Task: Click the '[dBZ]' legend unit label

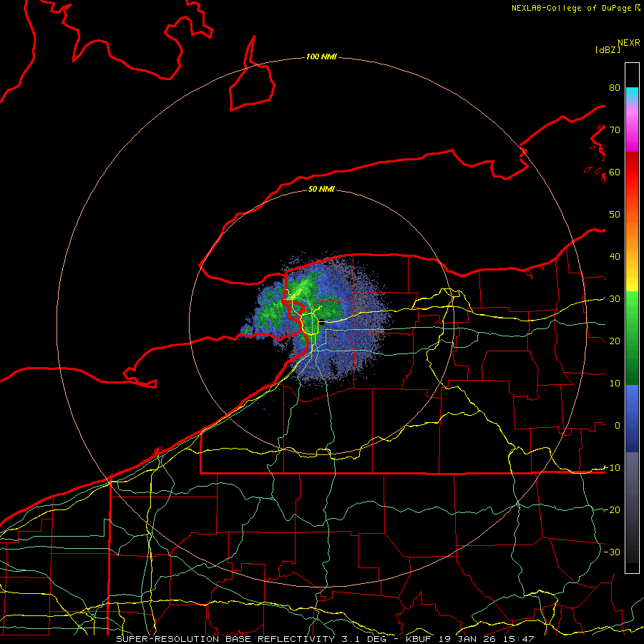Action: 608,50
